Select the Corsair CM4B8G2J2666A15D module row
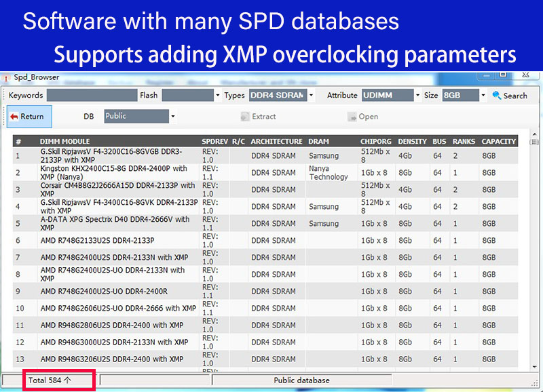 click(265, 190)
